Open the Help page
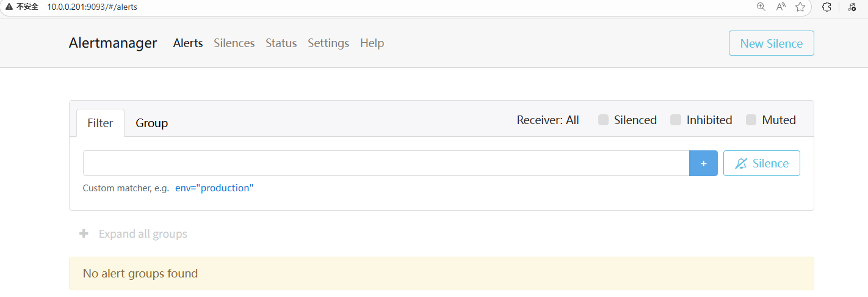The height and width of the screenshot is (297, 868). 372,43
